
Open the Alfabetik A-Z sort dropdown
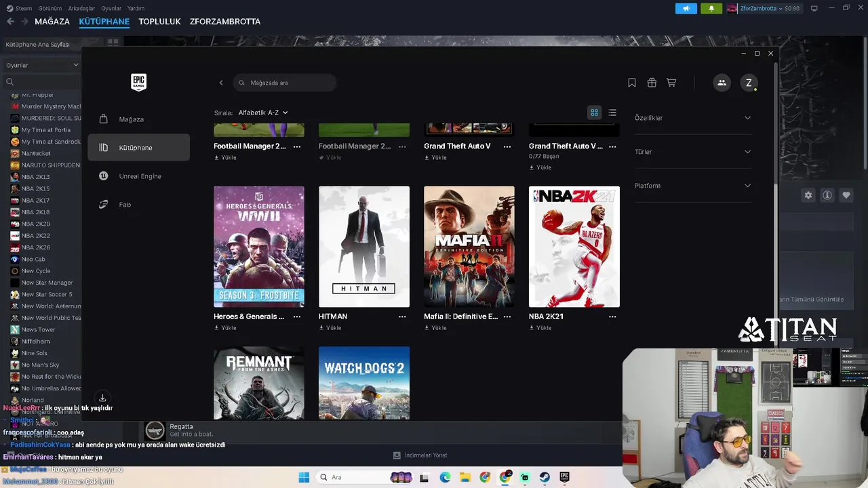(x=263, y=113)
